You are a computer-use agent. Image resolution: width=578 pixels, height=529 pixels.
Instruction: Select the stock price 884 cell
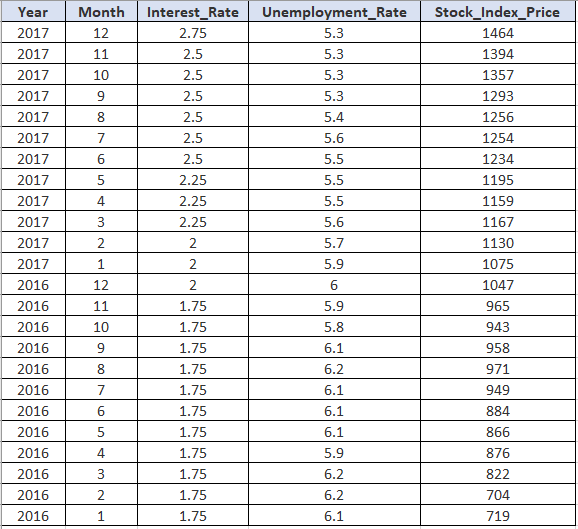(x=498, y=411)
